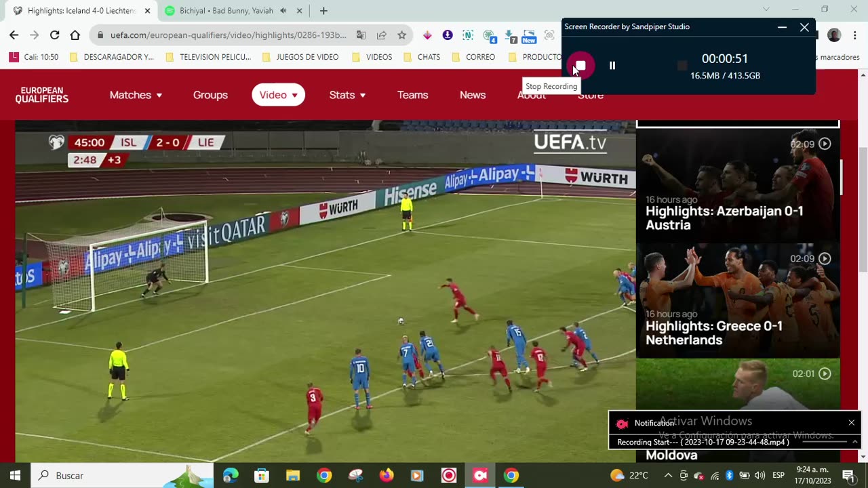Go to the Teams page

click(412, 95)
